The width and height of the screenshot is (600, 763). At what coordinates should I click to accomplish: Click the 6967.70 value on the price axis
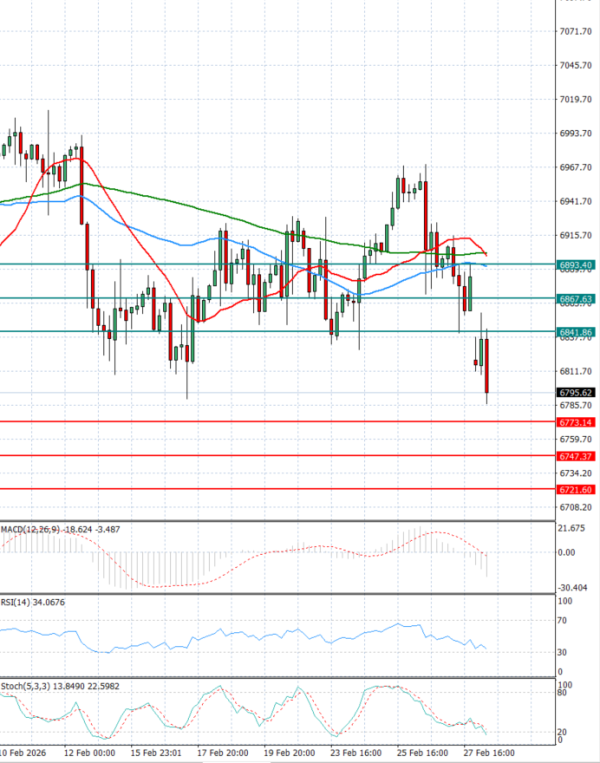click(578, 167)
